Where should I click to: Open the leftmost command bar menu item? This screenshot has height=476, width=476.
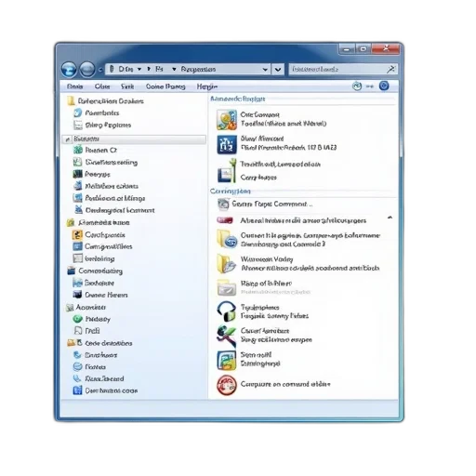[74, 86]
